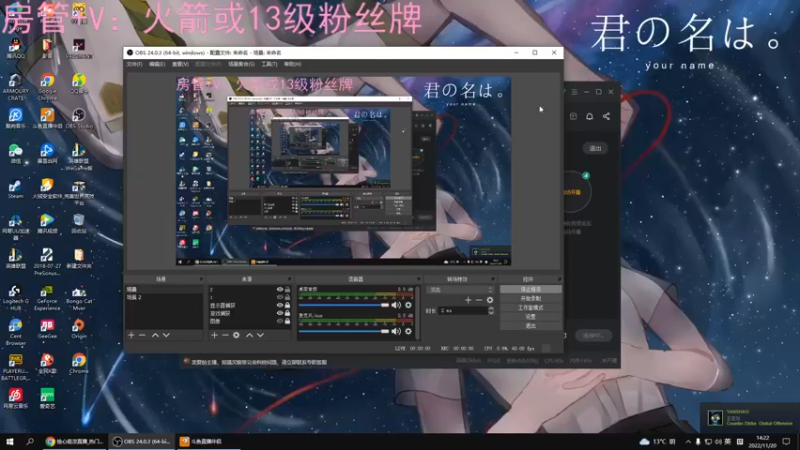Viewport: 800px width, 450px height.
Task: Mute the 桌面音频 speaker icon in mixer
Action: (396, 305)
